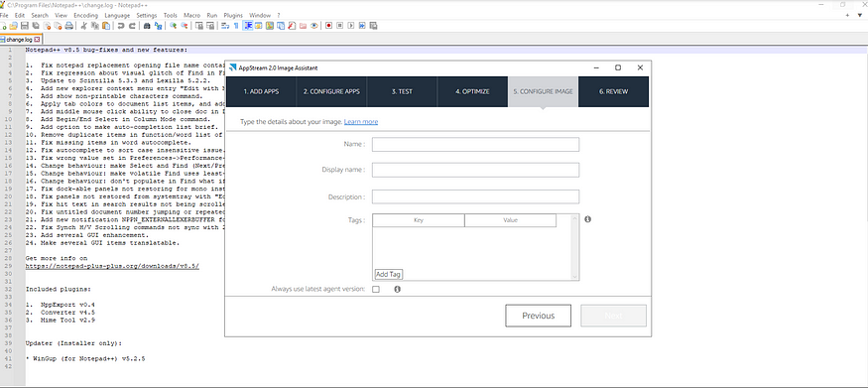Image resolution: width=868 pixels, height=388 pixels.
Task: Click the Save All toolbar icon
Action: [x=36, y=26]
